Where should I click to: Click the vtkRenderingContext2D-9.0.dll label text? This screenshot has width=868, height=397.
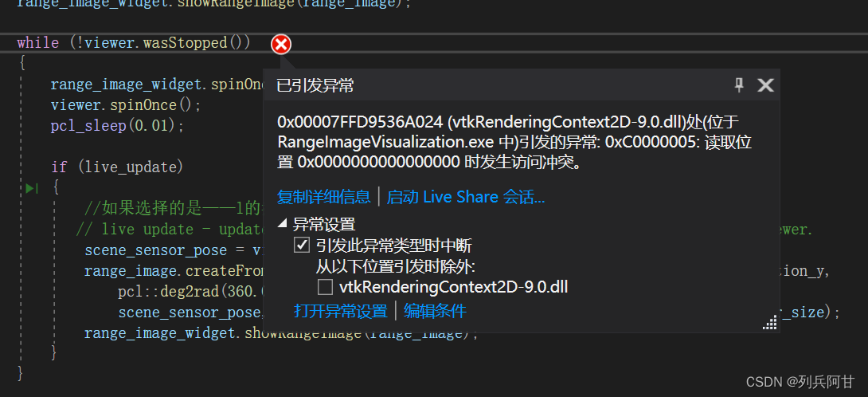(454, 287)
